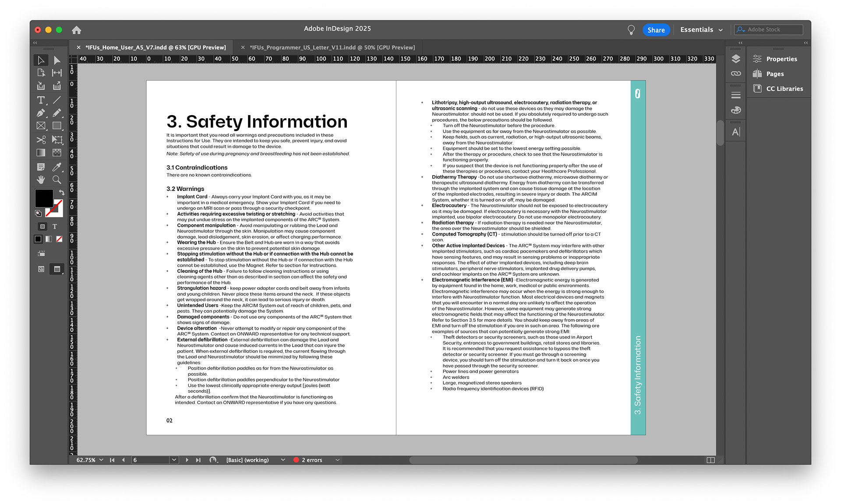The image size is (841, 504).
Task: Open the Essentials workspace dropdown
Action: pyautogui.click(x=701, y=30)
